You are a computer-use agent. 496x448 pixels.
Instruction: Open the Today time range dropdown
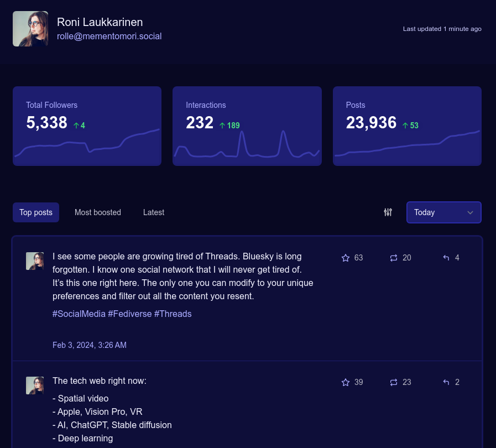point(444,212)
